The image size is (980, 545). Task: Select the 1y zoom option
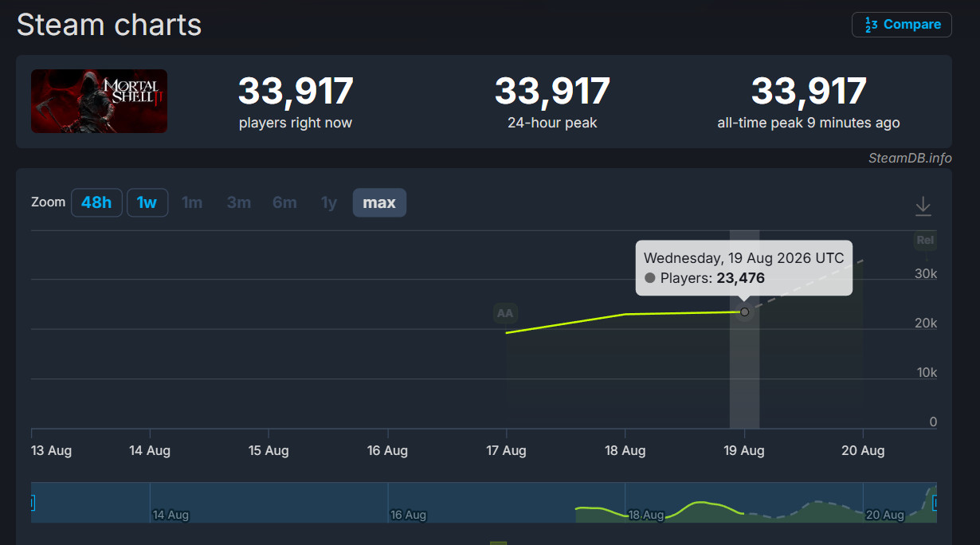[329, 202]
